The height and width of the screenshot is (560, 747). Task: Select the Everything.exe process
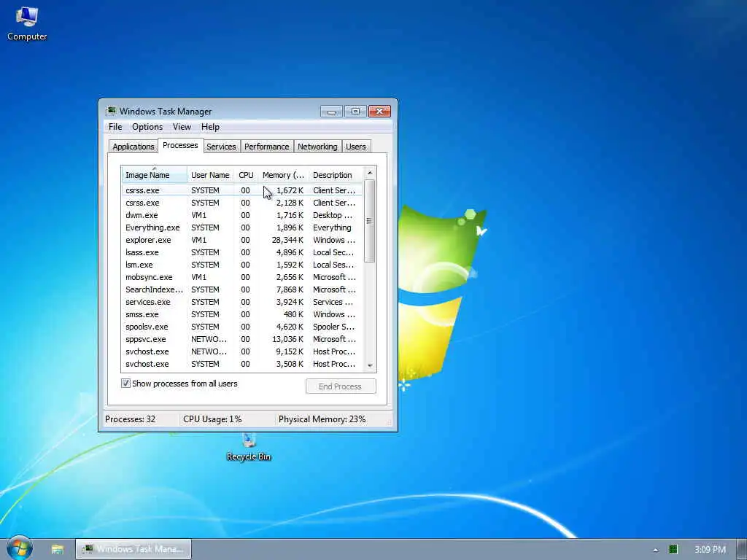coord(242,227)
